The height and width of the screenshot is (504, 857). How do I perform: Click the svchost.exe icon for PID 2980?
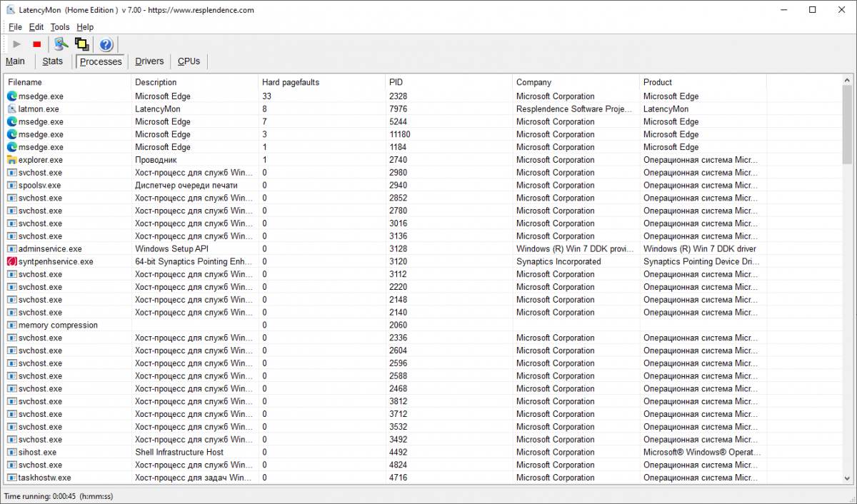click(x=12, y=172)
